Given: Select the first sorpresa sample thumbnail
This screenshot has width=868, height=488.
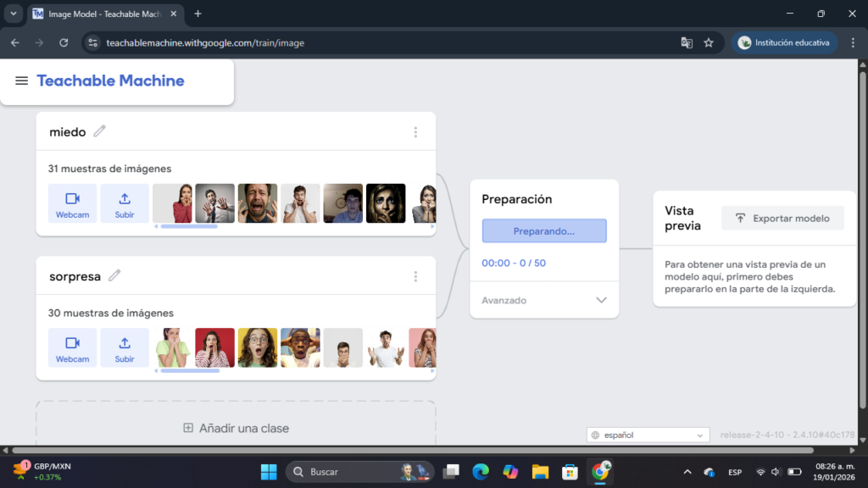Looking at the screenshot, I should pyautogui.click(x=173, y=347).
